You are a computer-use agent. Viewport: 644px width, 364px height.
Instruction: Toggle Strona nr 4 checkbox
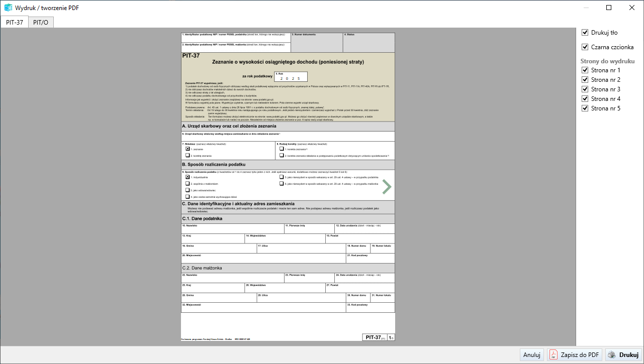click(585, 99)
